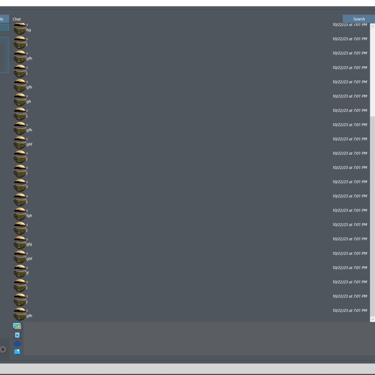Click the light-blue square icon under the picture icon
The height and width of the screenshot is (375, 375).
pos(17,335)
